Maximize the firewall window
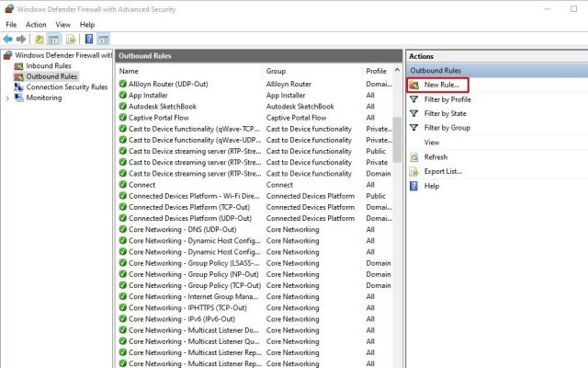The image size is (588, 368). (573, 8)
